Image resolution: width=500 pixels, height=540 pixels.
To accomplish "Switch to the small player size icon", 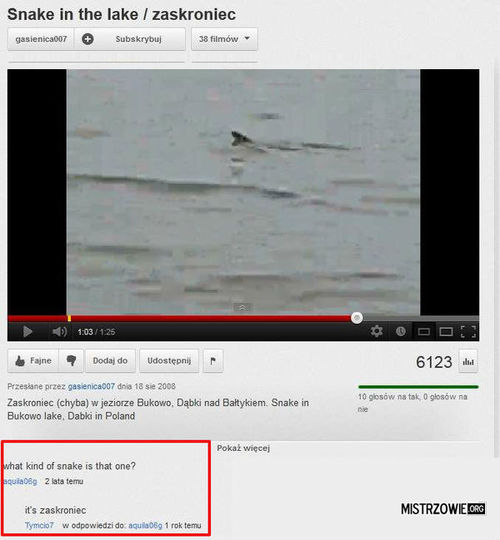I will 424,332.
